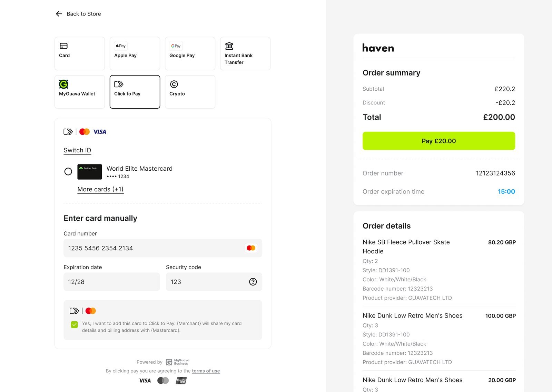The height and width of the screenshot is (392, 552).
Task: Focus the Card number input field
Action: [x=163, y=248]
